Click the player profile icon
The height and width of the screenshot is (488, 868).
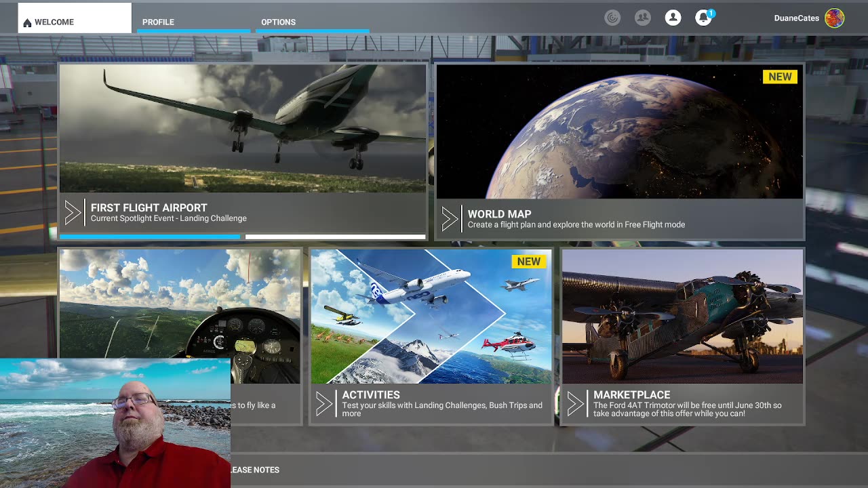[673, 18]
